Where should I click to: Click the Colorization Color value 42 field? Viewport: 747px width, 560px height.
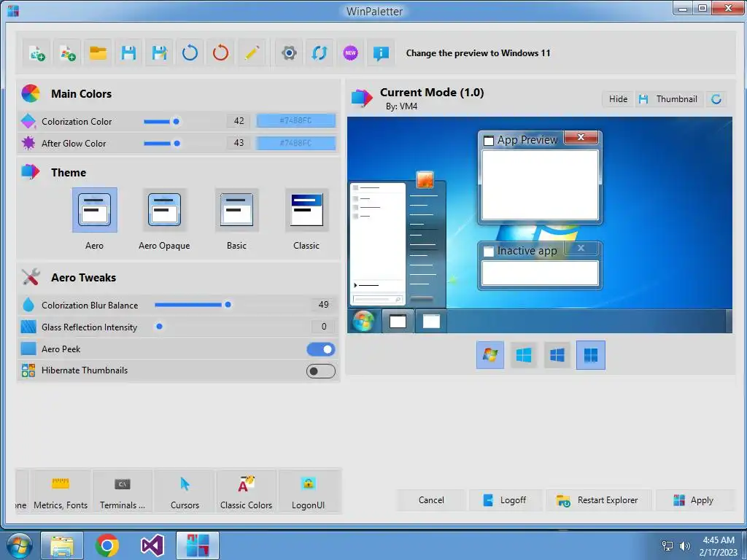click(x=239, y=121)
